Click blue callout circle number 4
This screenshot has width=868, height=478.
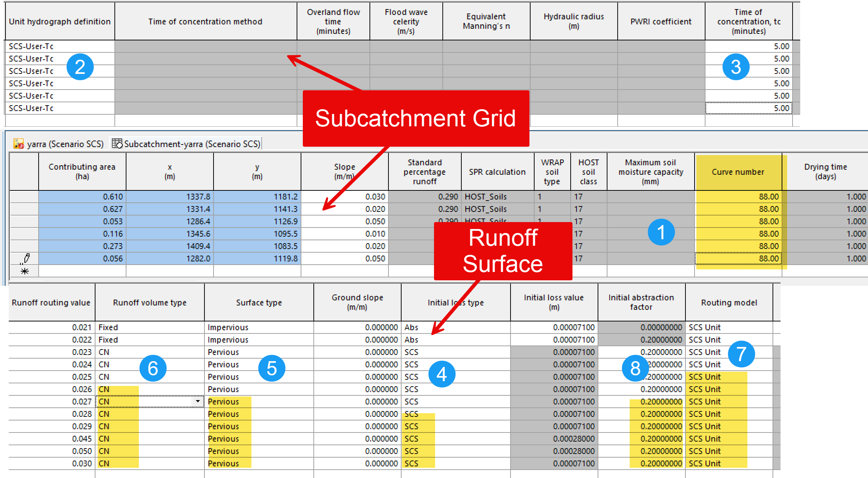coord(442,374)
